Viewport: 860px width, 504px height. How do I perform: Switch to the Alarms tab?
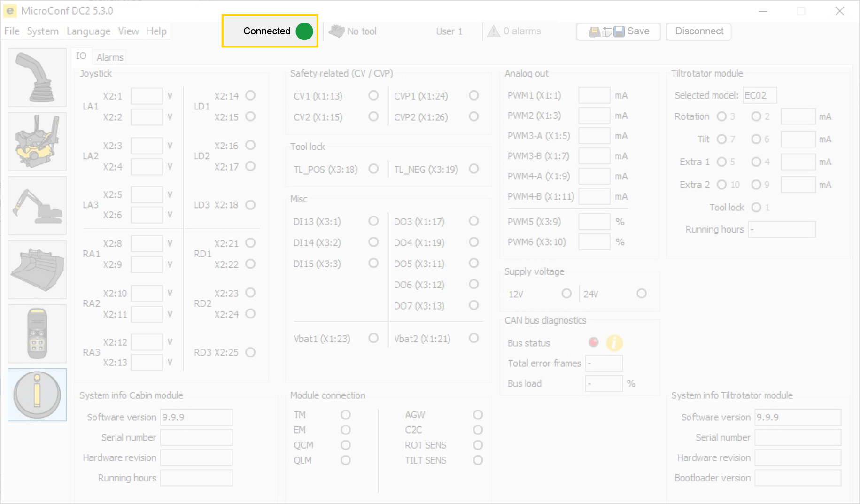pyautogui.click(x=110, y=57)
